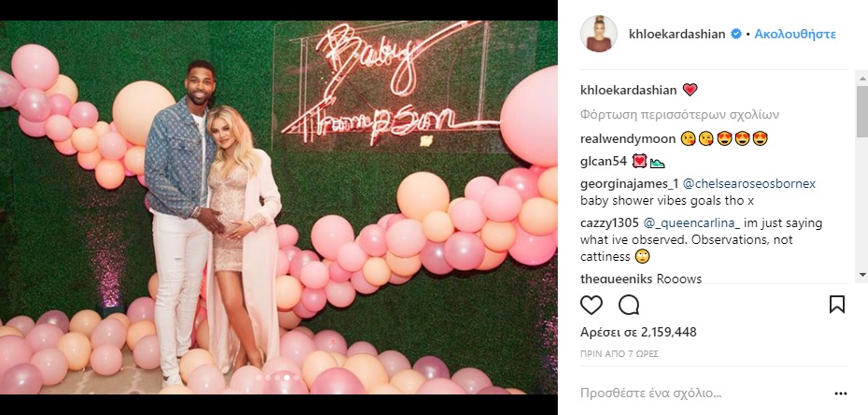Screen dimensions: 868x415
Task: Click the Ακολουθήστε follow button
Action: point(795,34)
